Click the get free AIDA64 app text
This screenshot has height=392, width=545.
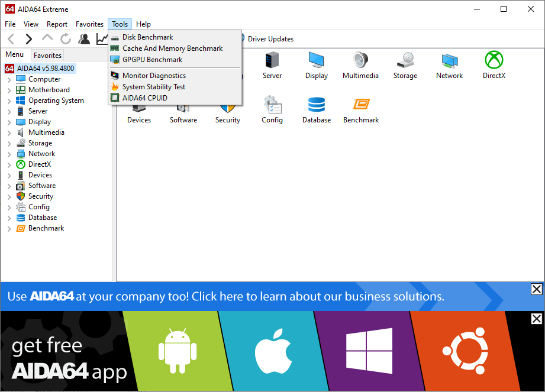pos(69,359)
